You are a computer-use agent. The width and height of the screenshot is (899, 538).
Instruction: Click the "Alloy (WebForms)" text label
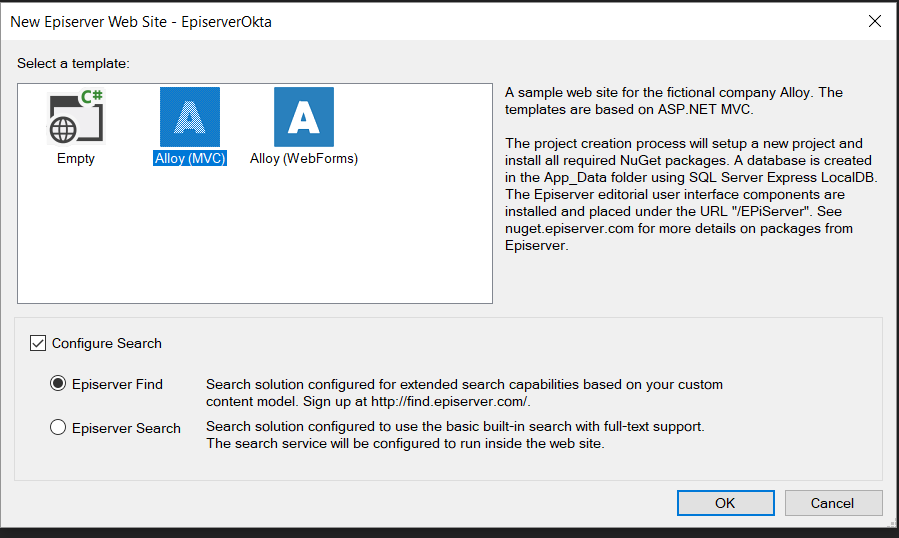coord(303,158)
